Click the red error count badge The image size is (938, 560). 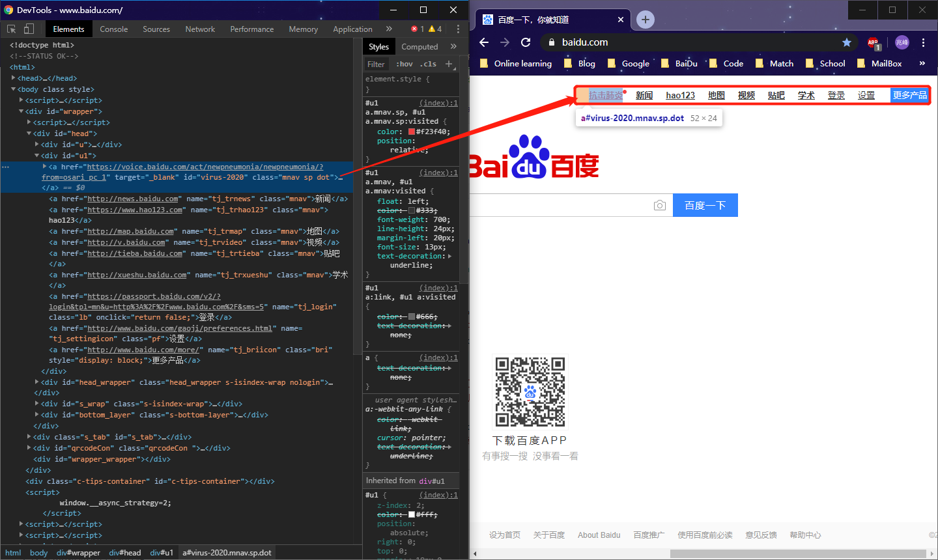(418, 29)
